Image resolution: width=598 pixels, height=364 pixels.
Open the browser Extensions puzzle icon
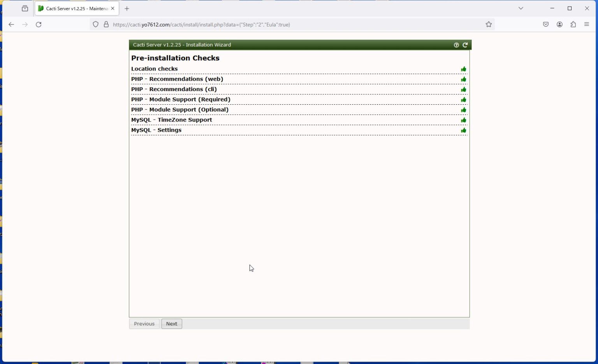(x=573, y=25)
